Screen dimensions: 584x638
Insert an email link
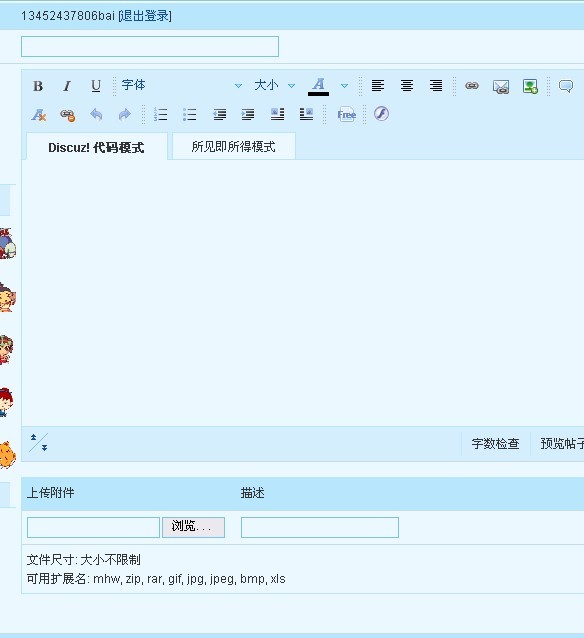[x=501, y=86]
